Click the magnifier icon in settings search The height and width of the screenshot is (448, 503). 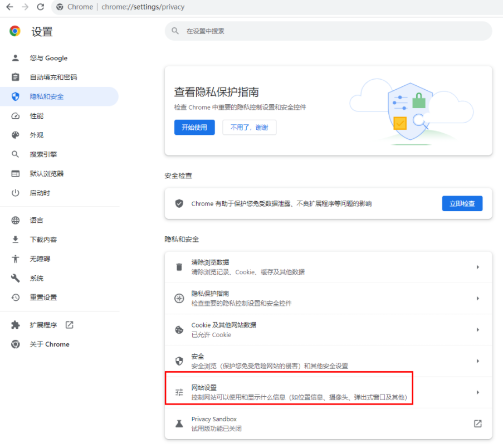click(175, 31)
